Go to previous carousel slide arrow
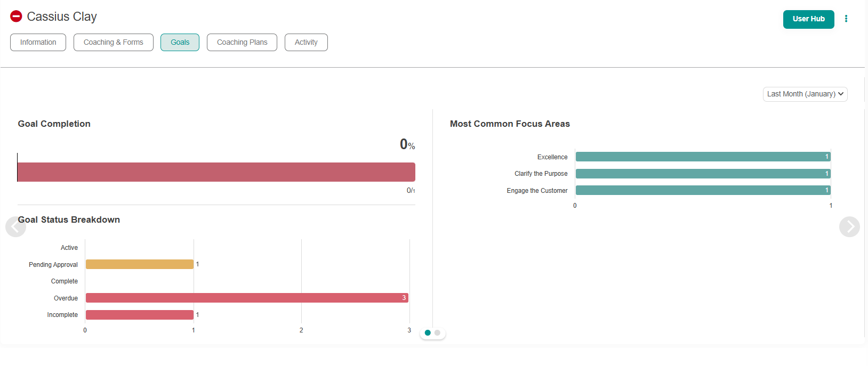The image size is (868, 366). (15, 227)
